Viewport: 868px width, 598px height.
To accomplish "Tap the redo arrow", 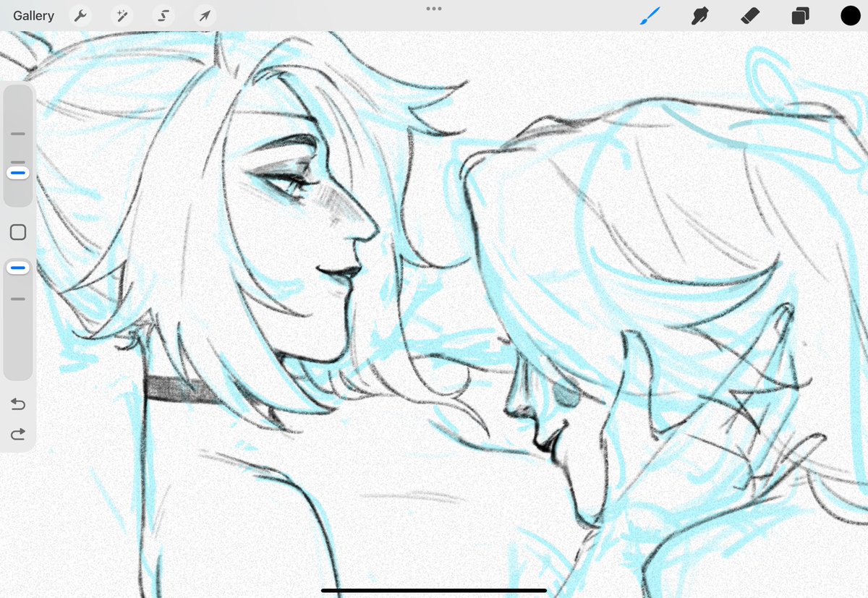I will (x=17, y=434).
